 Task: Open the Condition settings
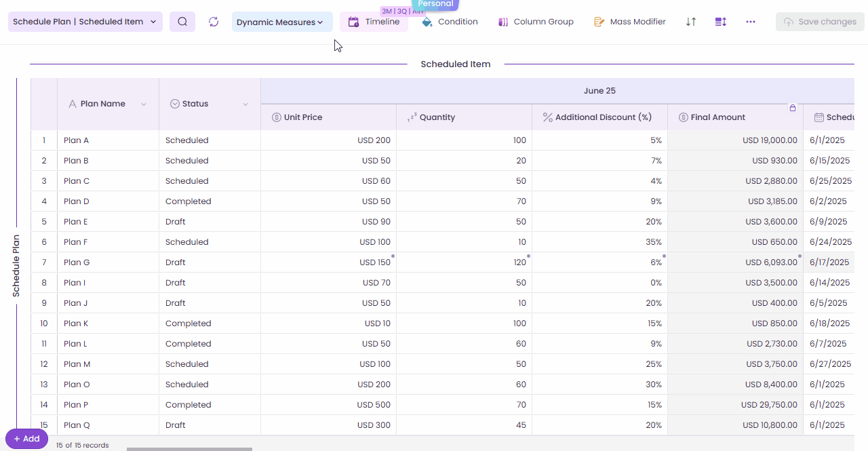(427, 21)
